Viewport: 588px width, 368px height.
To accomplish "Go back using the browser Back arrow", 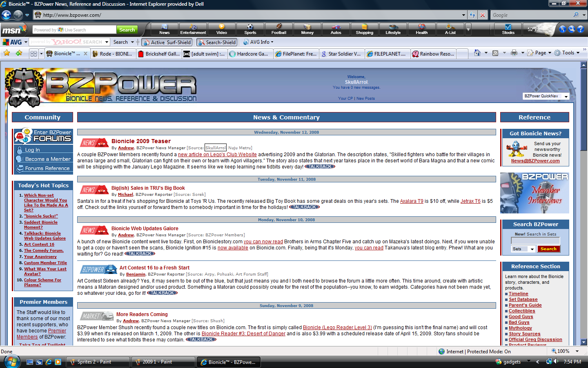I will pyautogui.click(x=7, y=15).
